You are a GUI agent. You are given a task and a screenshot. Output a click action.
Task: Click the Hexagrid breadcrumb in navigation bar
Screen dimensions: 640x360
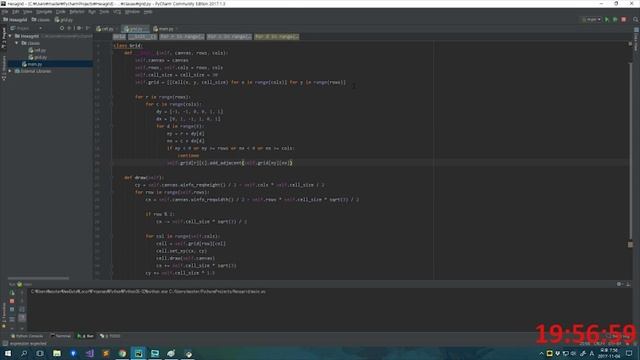[x=15, y=20]
